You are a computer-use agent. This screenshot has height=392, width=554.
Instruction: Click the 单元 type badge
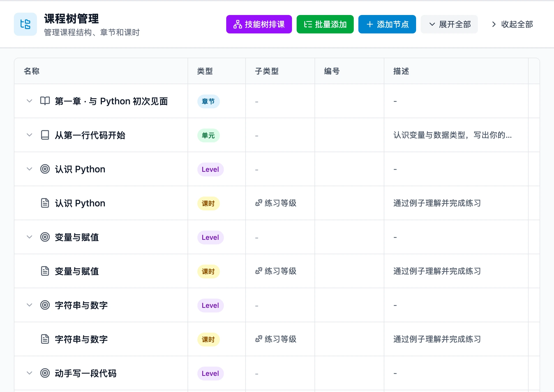pyautogui.click(x=208, y=135)
